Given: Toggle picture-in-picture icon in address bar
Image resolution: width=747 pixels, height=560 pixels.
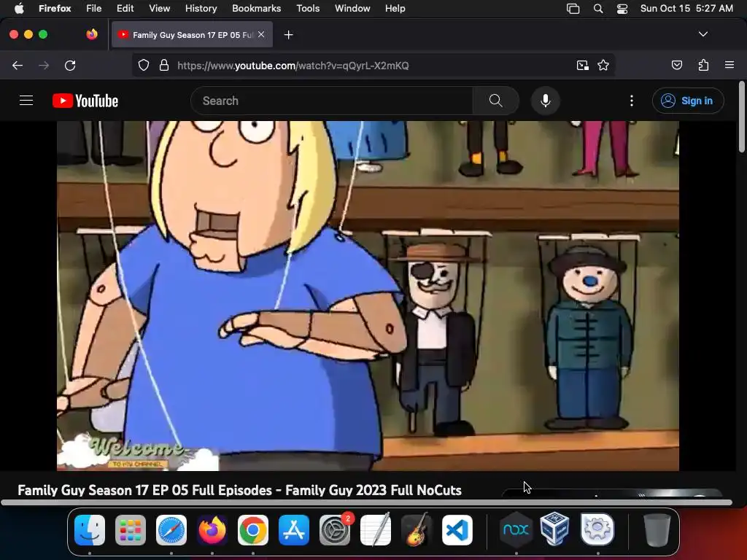Looking at the screenshot, I should click(582, 66).
